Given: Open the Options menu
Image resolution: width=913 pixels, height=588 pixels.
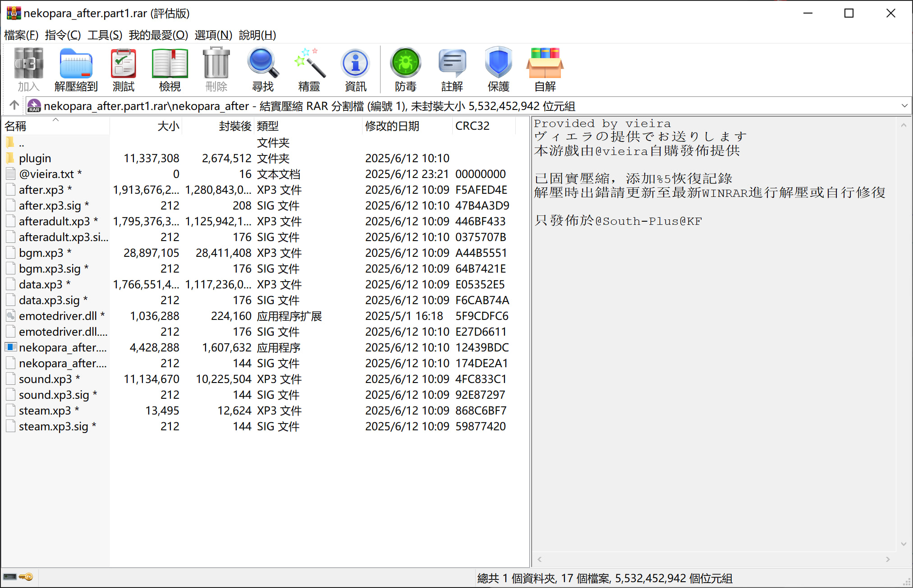Looking at the screenshot, I should point(213,35).
